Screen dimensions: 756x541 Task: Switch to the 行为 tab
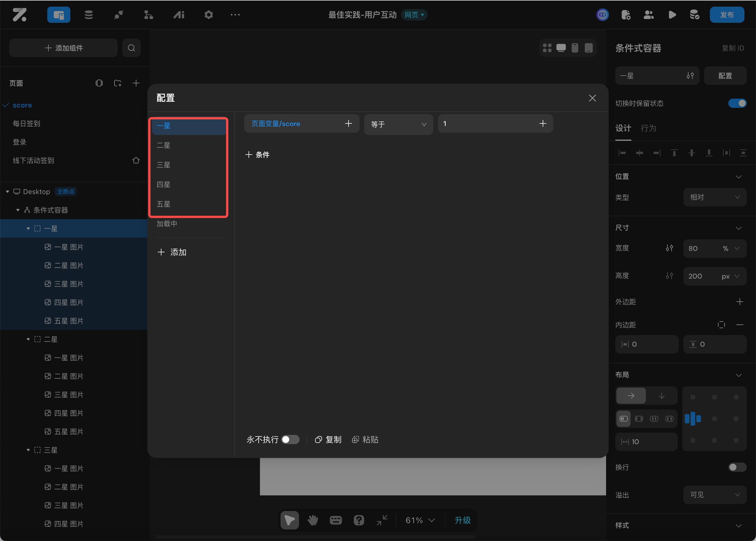tap(648, 128)
